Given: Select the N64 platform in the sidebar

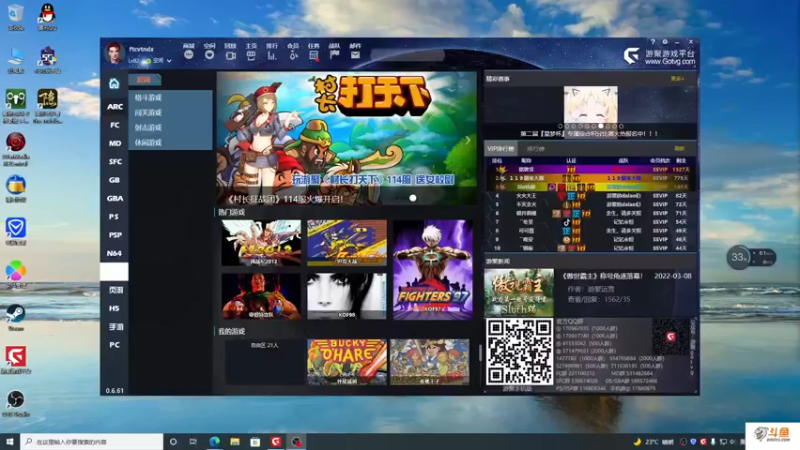Looking at the screenshot, I should [x=114, y=254].
